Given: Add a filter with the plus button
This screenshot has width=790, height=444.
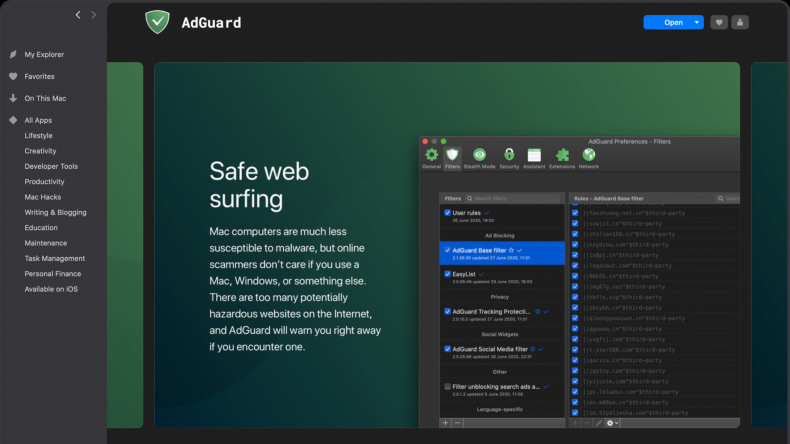Looking at the screenshot, I should (x=445, y=423).
